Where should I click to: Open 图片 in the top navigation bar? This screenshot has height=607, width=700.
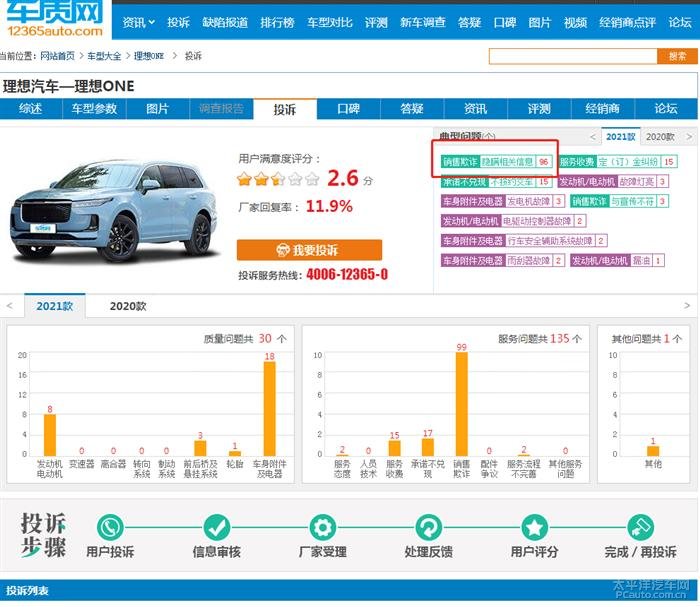pyautogui.click(x=540, y=22)
